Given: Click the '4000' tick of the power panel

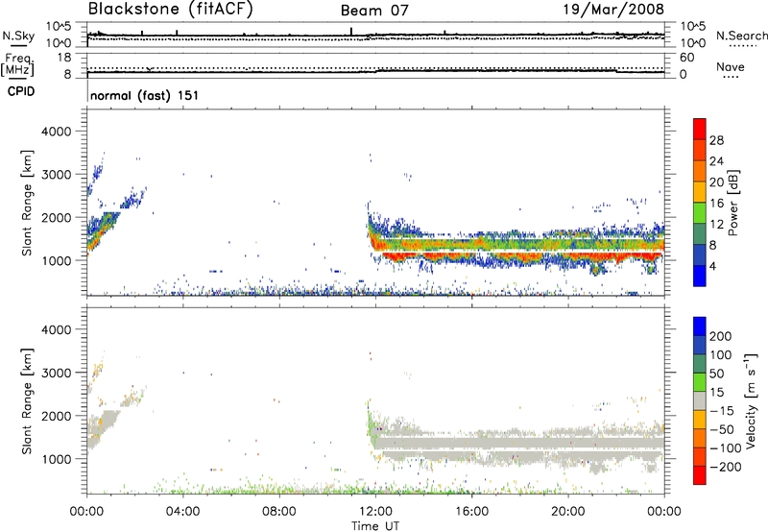Looking at the screenshot, I should click(x=57, y=132).
